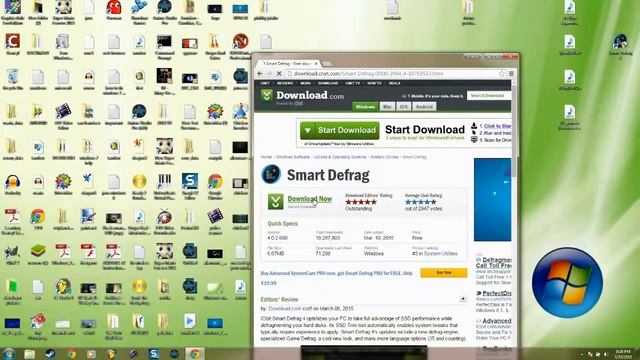Click the green Start Download ad button
This screenshot has height=360, width=640.
coord(340,130)
